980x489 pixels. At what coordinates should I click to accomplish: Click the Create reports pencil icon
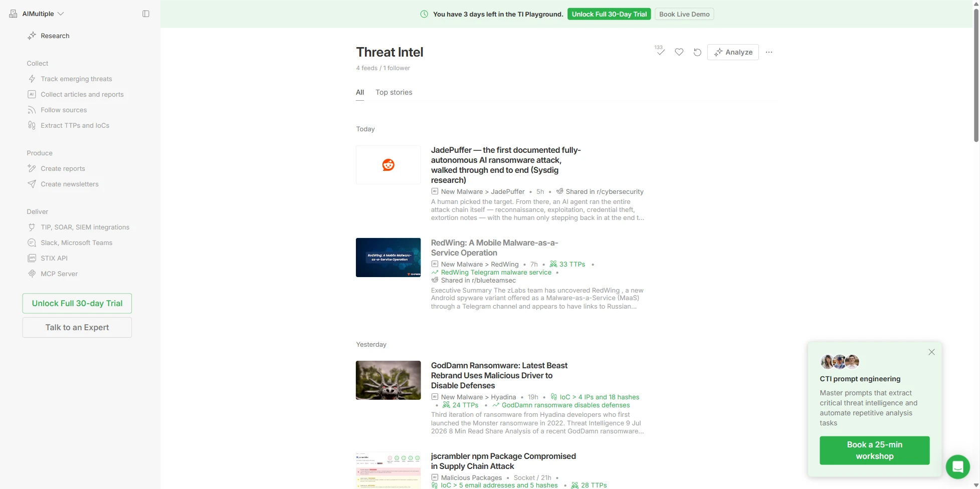pos(32,168)
